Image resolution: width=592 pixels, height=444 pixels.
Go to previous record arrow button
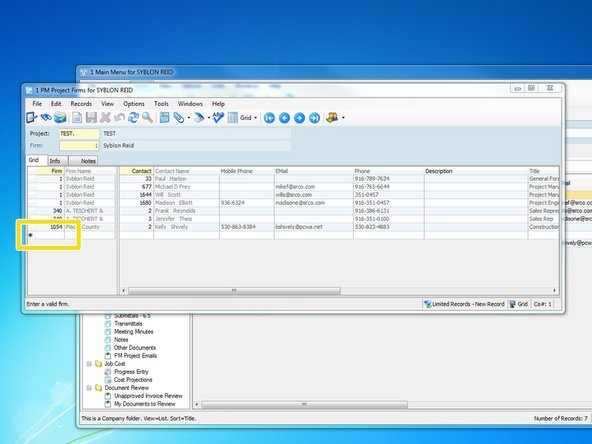pyautogui.click(x=284, y=118)
